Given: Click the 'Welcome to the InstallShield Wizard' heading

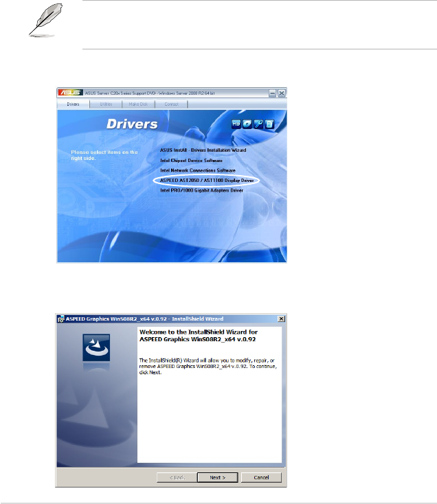Looking at the screenshot, I should [199, 336].
